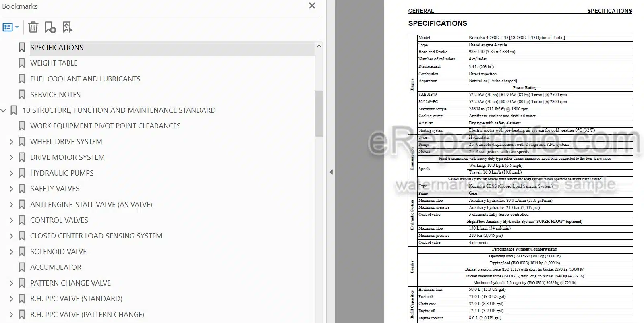Click bookmark icon beside CONTROL VALVES
This screenshot has height=323, width=644.
pyautogui.click(x=22, y=220)
